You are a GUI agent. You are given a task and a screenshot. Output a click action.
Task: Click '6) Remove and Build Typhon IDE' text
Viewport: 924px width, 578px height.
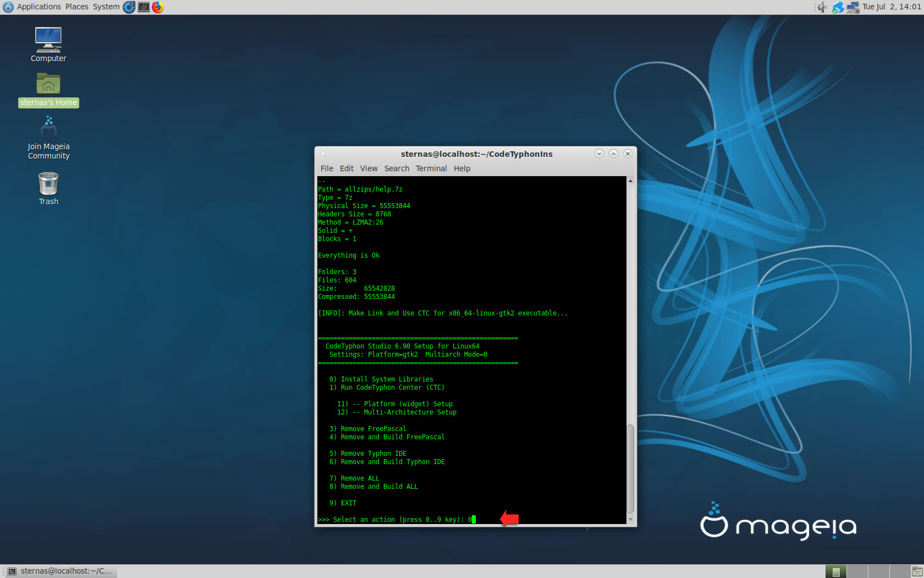tap(387, 462)
